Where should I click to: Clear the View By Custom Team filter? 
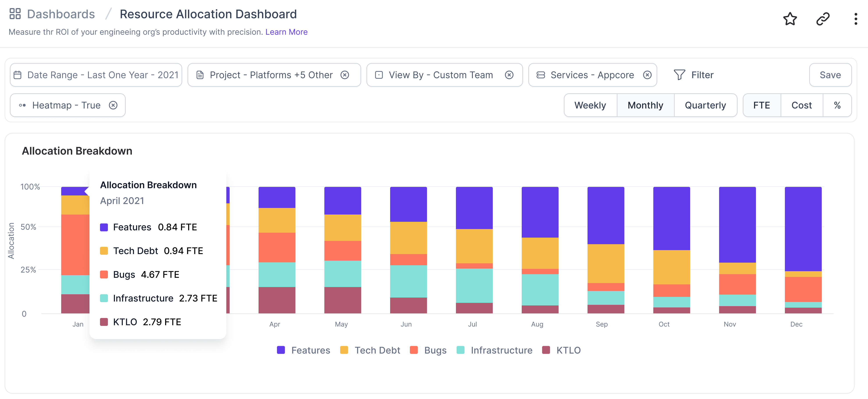pyautogui.click(x=509, y=75)
